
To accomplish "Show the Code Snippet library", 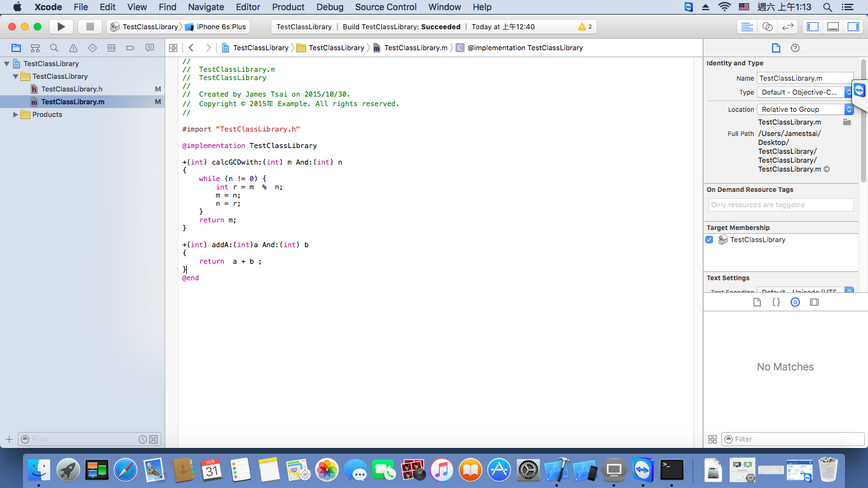I will pyautogui.click(x=776, y=302).
